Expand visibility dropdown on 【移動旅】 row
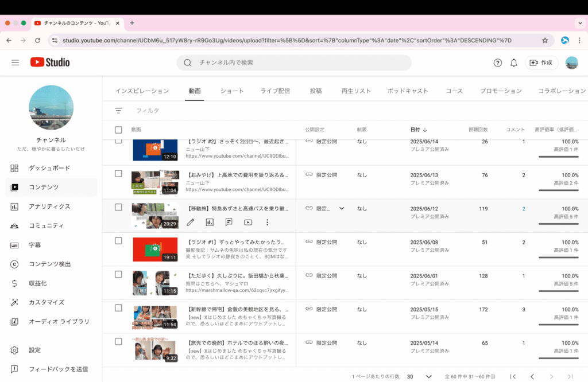The image size is (588, 382). pos(342,208)
